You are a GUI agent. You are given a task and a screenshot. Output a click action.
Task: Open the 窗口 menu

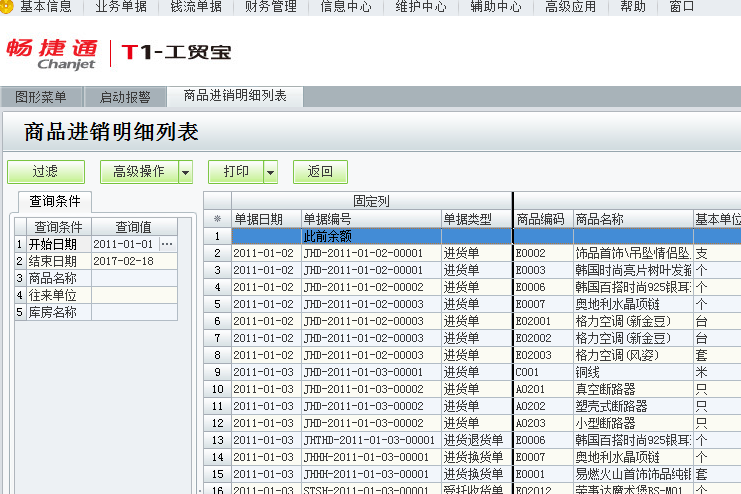click(x=682, y=7)
